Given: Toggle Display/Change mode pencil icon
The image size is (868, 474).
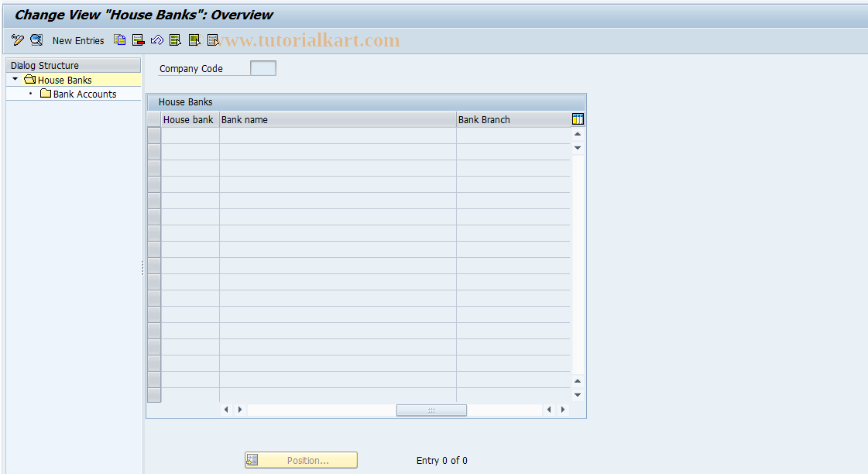Looking at the screenshot, I should 18,39.
